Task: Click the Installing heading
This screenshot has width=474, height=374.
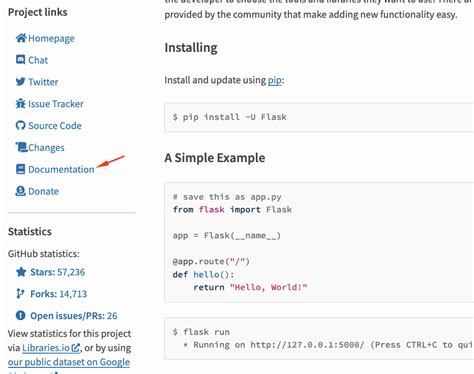Action: point(191,48)
